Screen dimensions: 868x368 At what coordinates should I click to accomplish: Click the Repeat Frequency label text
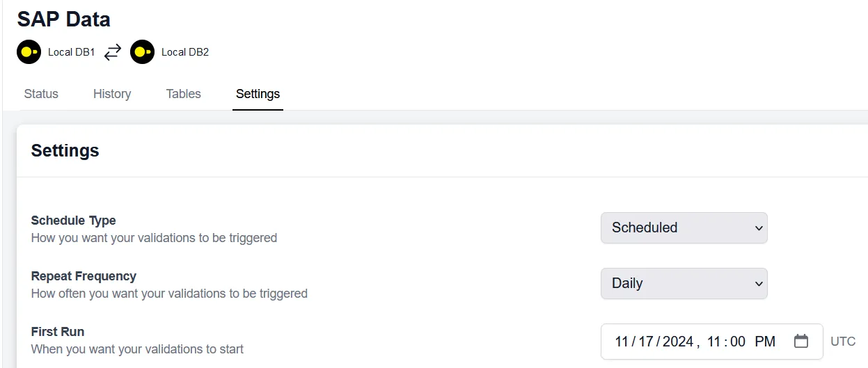tap(84, 276)
